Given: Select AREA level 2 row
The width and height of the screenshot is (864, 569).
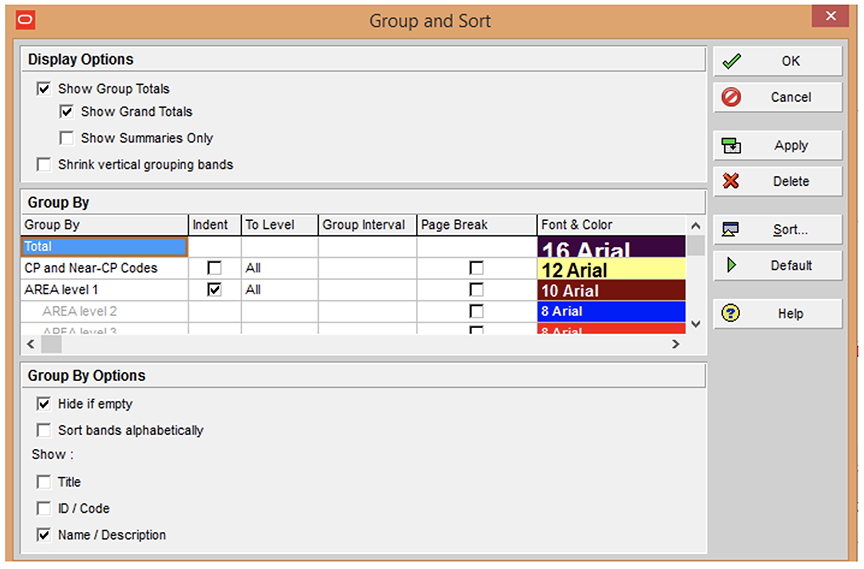Looking at the screenshot, I should tap(80, 312).
